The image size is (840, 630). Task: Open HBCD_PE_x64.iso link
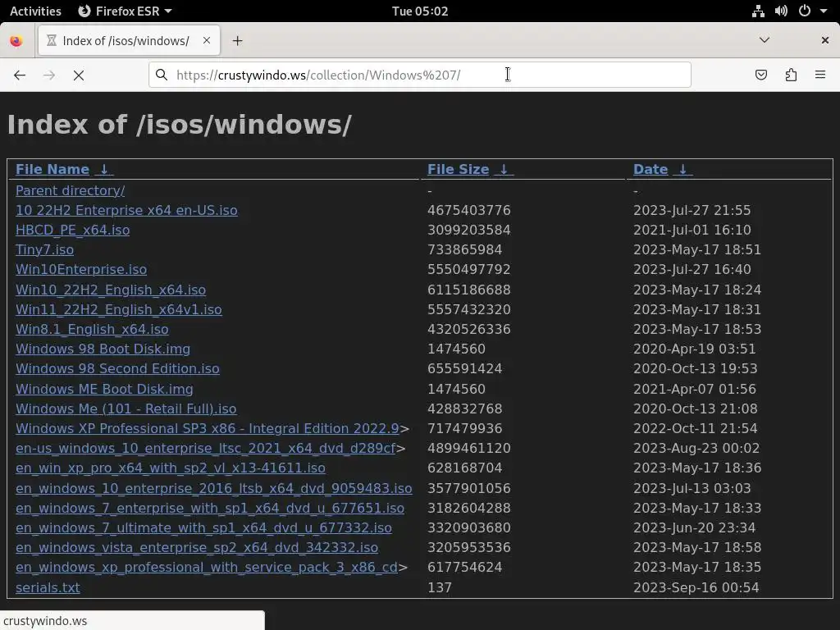click(72, 230)
